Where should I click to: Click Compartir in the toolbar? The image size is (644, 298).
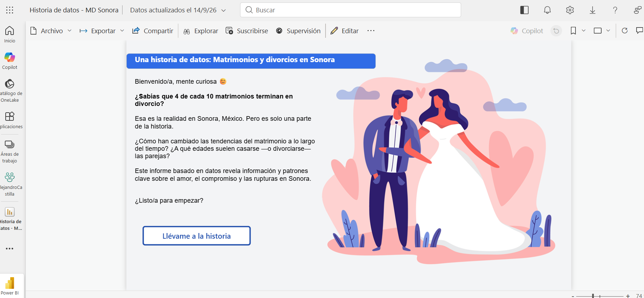point(153,31)
